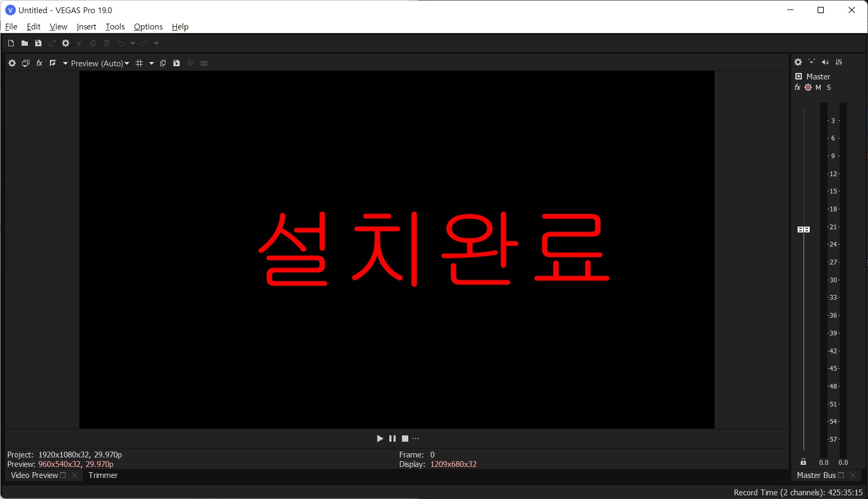Solo the Master bus
Viewport: 868px width, 499px height.
[x=828, y=87]
